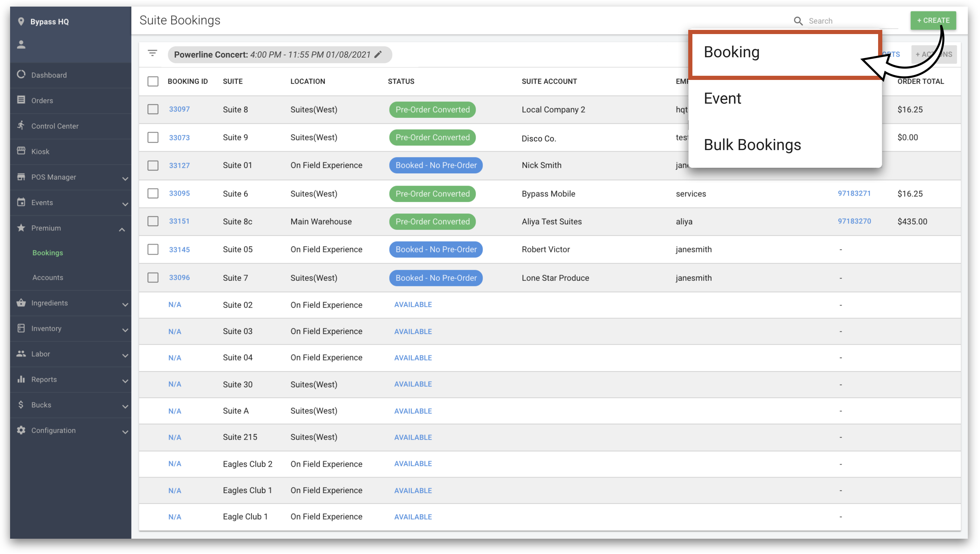Open order number 97183270 link

coord(854,221)
